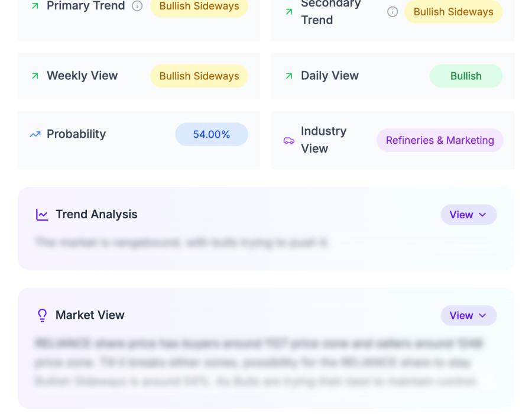Click the Primary Trend Bullish Sideways badge
Screen dimensions: 532x414
[199, 7]
